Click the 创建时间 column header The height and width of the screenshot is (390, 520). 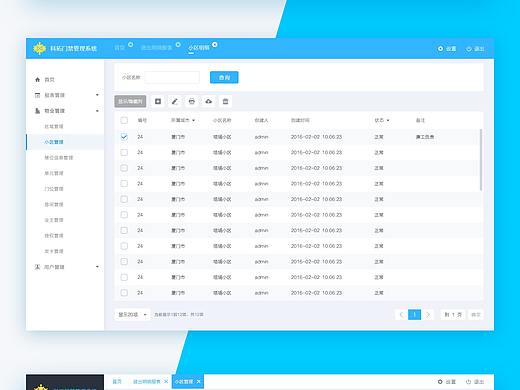[300, 120]
